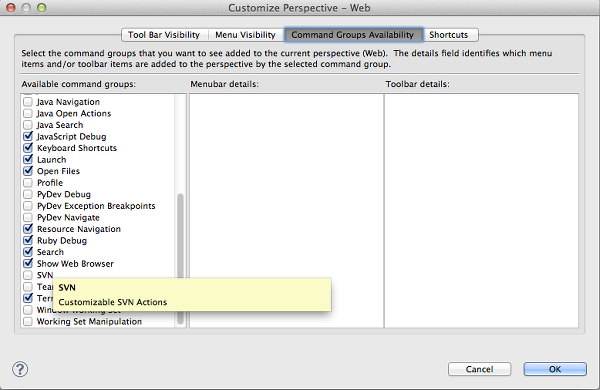This screenshot has height=390, width=600.
Task: Toggle the Open Files checkbox
Action: (x=28, y=171)
